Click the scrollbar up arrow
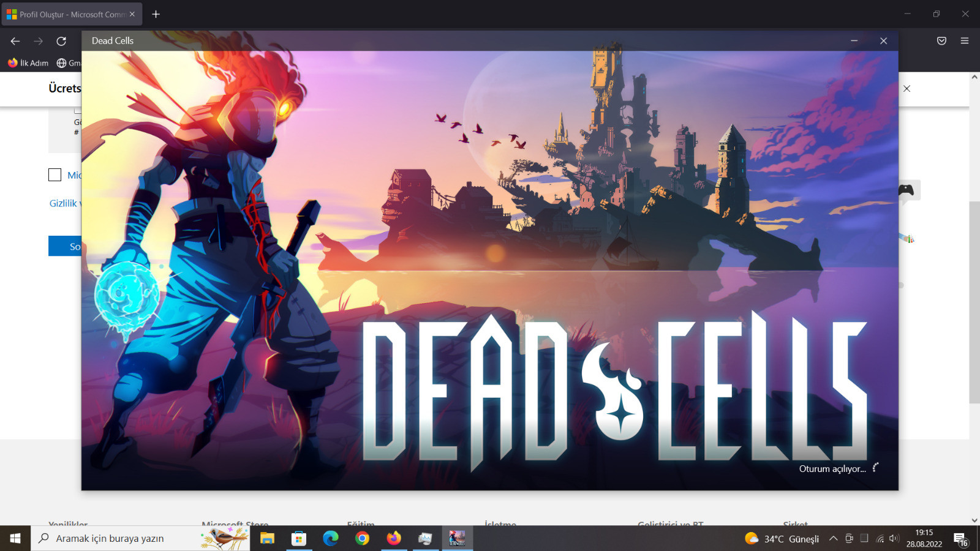 [974, 77]
